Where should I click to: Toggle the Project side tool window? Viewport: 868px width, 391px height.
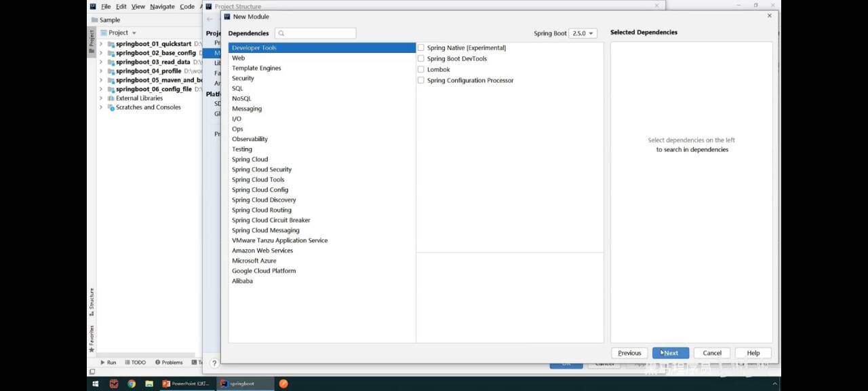click(92, 42)
